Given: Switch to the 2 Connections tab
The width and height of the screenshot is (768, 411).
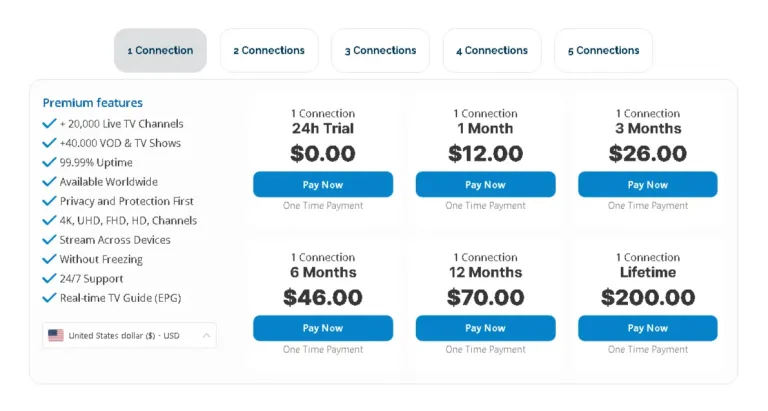Looking at the screenshot, I should (x=269, y=50).
